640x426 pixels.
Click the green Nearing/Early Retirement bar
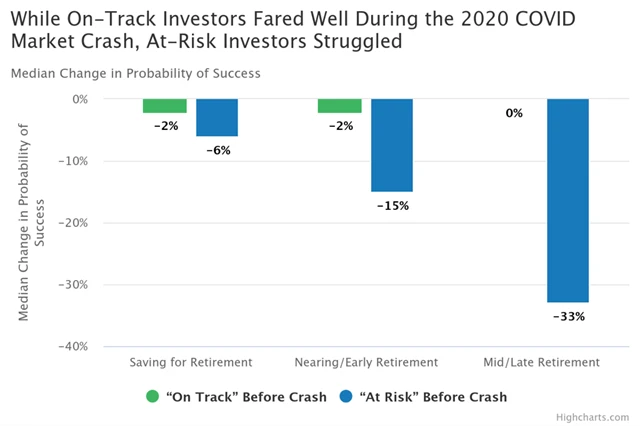(x=340, y=105)
